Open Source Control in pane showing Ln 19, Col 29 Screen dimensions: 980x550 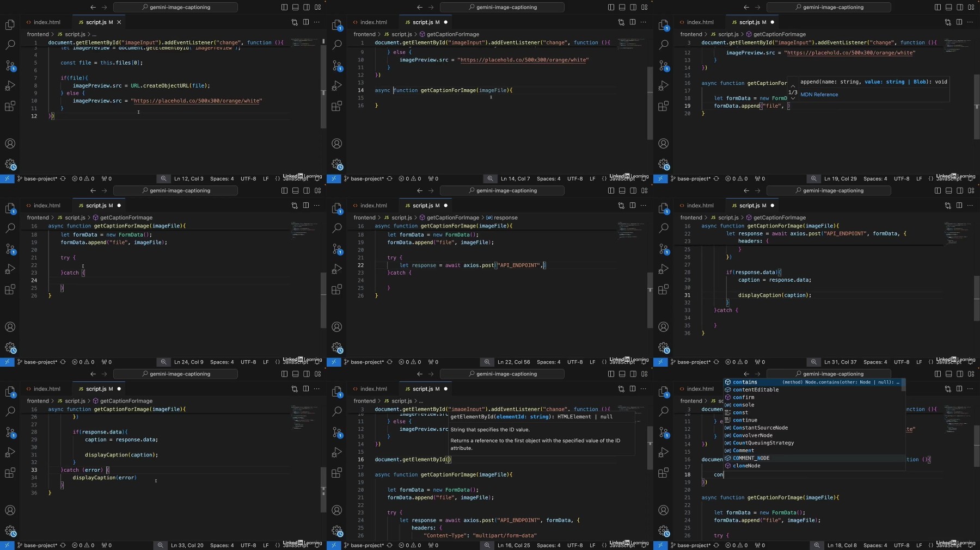coord(664,66)
